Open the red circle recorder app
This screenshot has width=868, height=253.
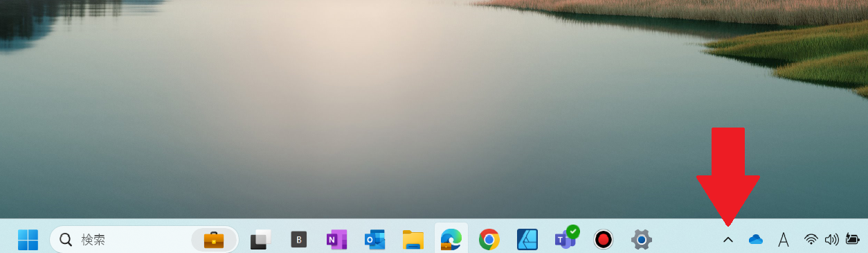click(604, 240)
